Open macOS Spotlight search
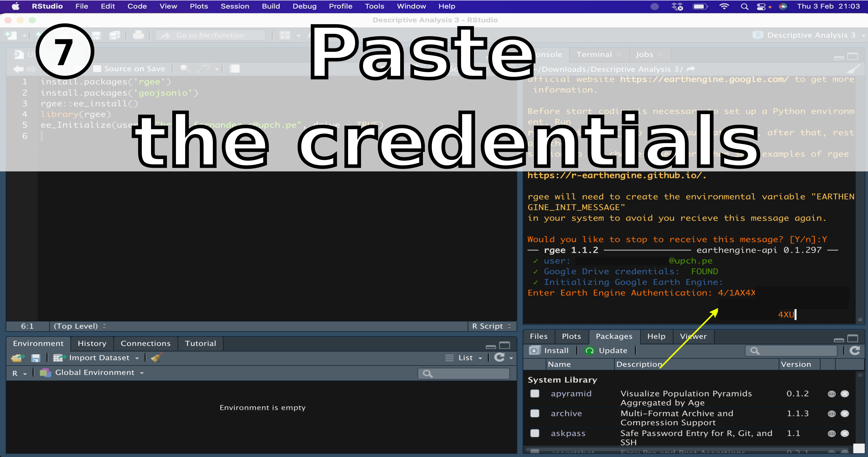868x457 pixels. pyautogui.click(x=744, y=7)
